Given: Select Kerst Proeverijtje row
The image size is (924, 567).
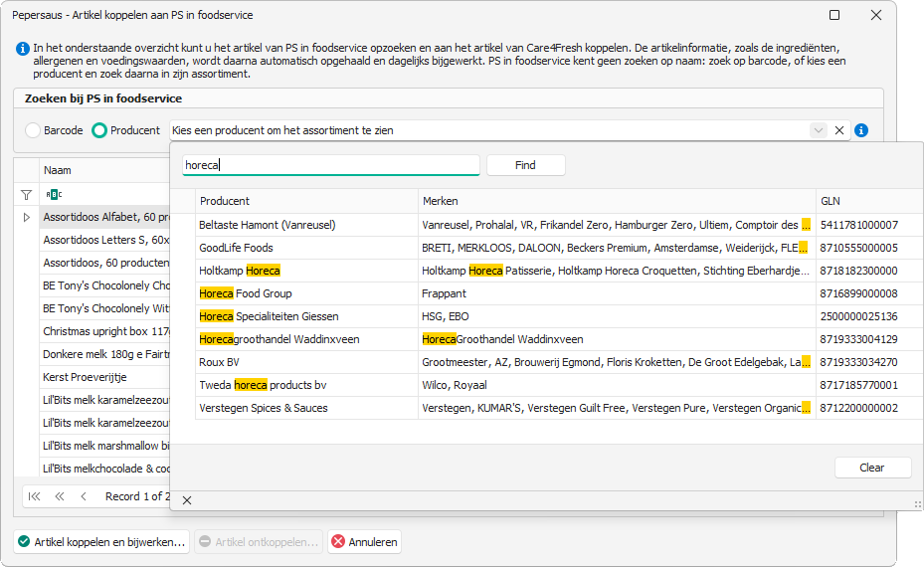Looking at the screenshot, I should (104, 377).
